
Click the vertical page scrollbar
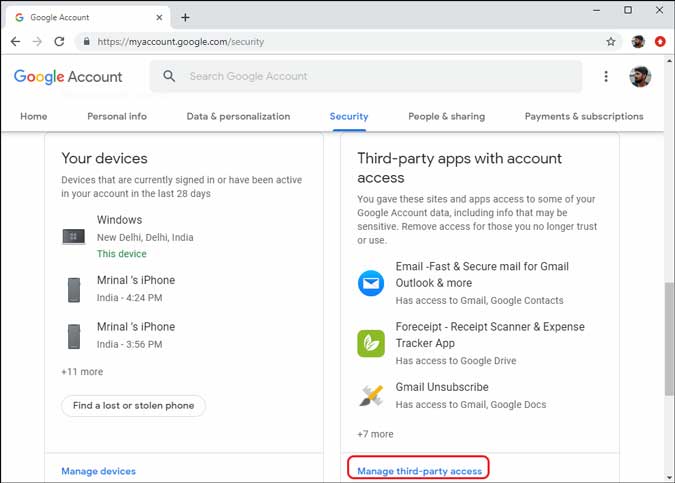[x=669, y=340]
